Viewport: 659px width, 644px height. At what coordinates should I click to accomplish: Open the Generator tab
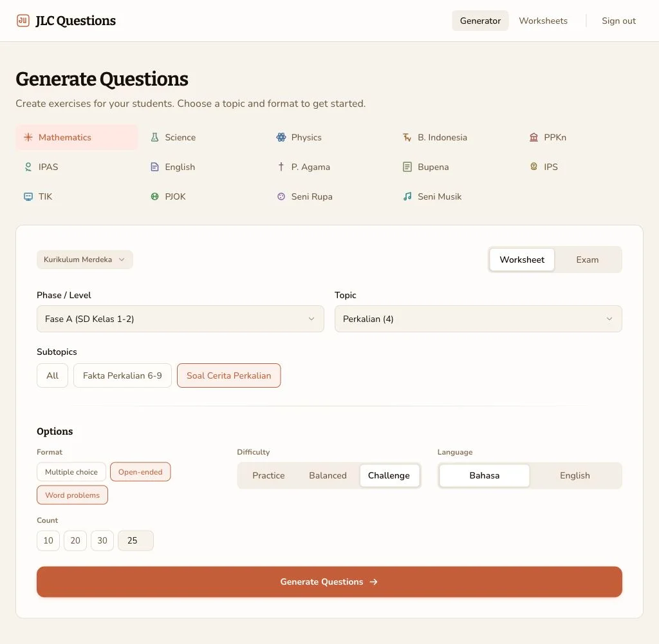click(480, 21)
